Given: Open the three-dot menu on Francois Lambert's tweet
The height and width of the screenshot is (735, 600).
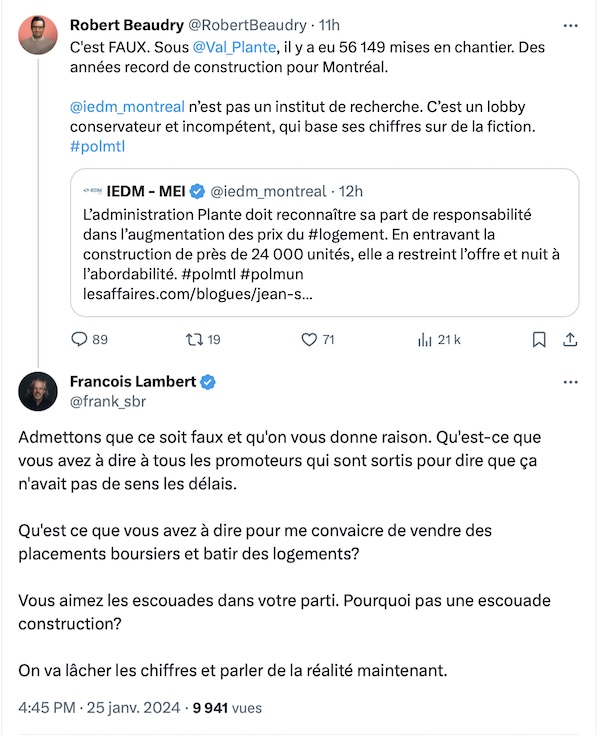Looking at the screenshot, I should point(570,382).
